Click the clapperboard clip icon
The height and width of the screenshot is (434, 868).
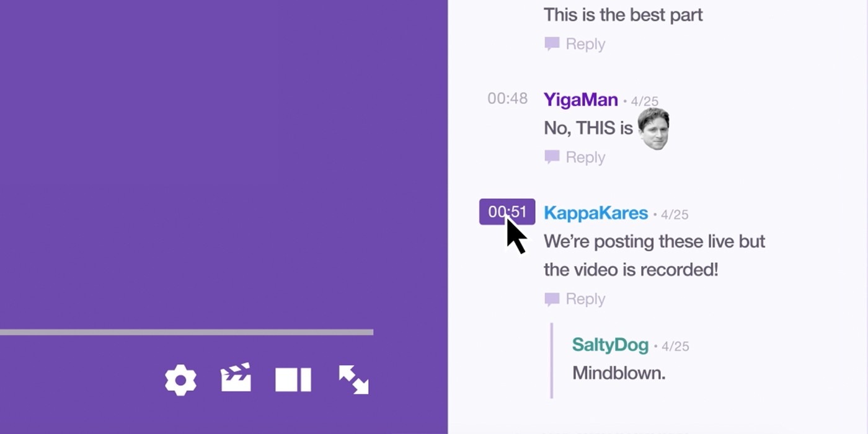click(236, 378)
